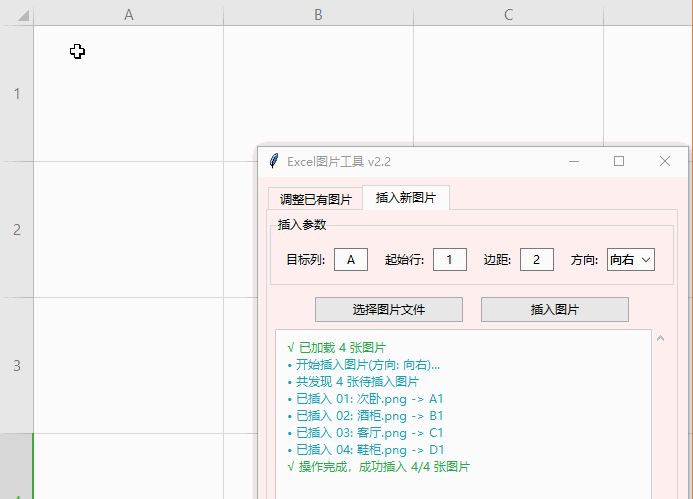This screenshot has height=499, width=693.
Task: Click the select-all triangle corner in Excel
Action: coord(23,16)
